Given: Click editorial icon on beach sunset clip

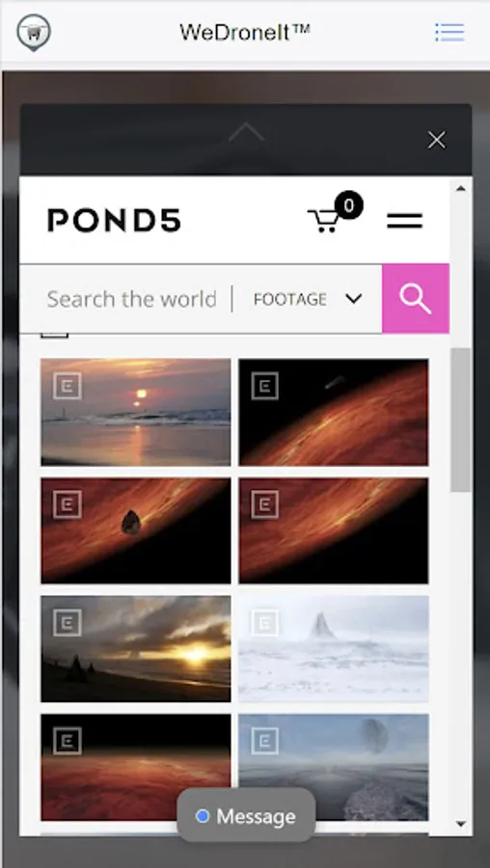Looking at the screenshot, I should (68, 386).
